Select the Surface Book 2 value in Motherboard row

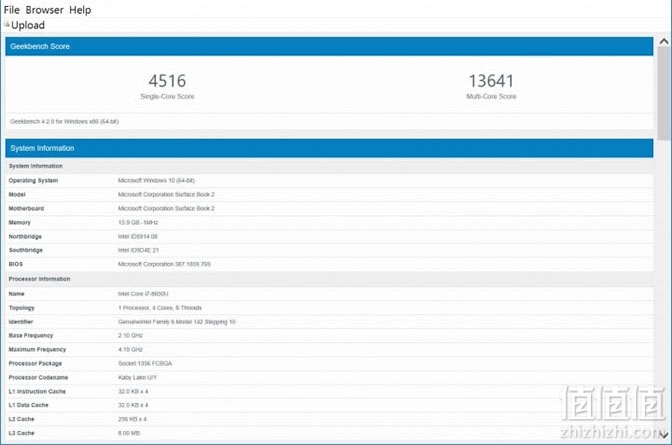point(166,209)
